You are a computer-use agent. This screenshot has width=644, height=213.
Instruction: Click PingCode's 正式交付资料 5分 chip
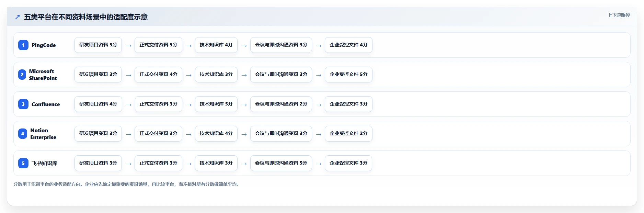158,45
